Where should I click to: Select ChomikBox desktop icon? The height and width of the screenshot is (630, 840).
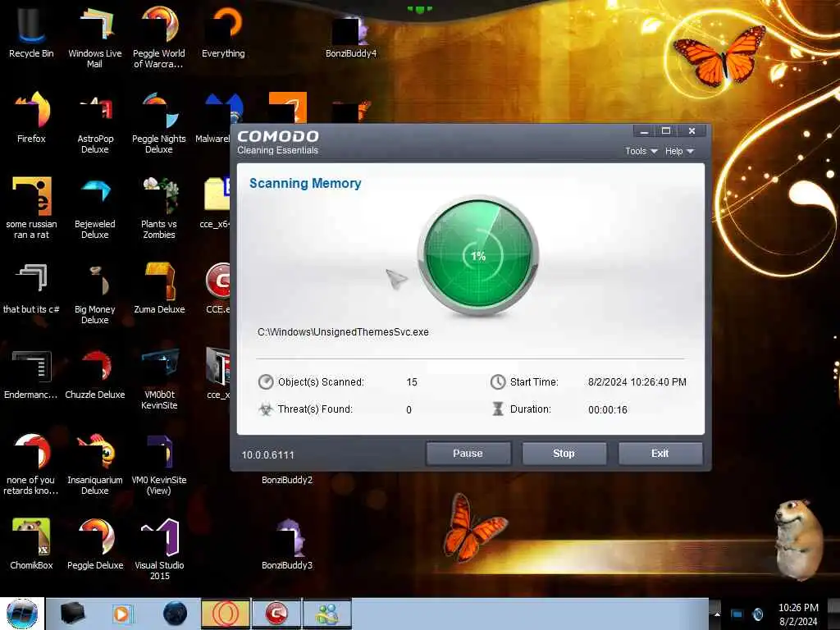(31, 544)
